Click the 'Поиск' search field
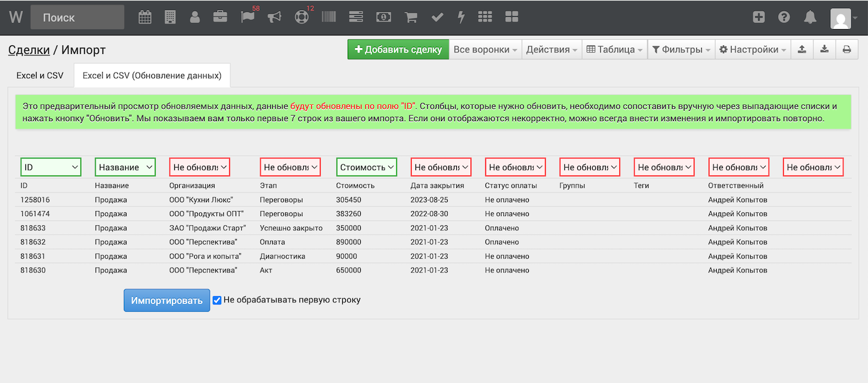 (77, 17)
